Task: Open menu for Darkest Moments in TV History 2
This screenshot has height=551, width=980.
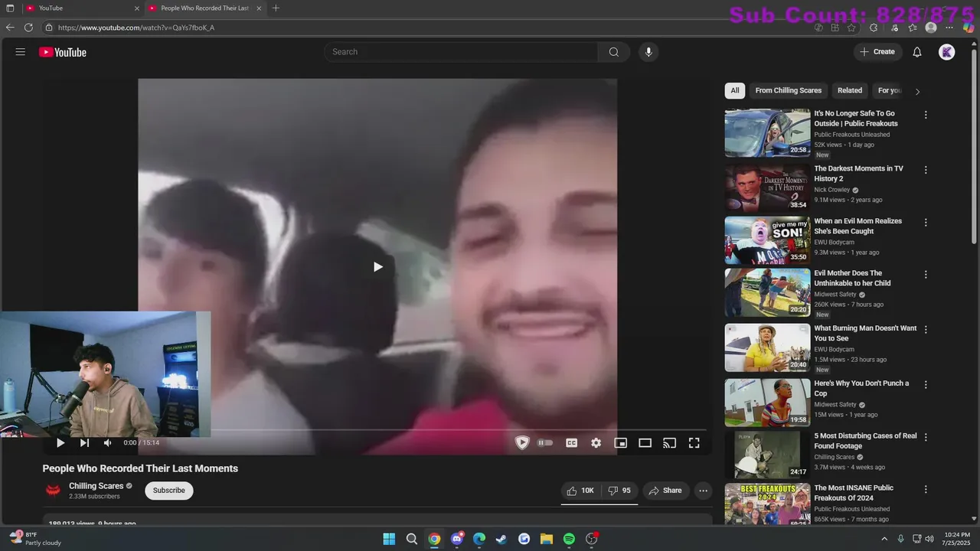Action: click(x=926, y=170)
